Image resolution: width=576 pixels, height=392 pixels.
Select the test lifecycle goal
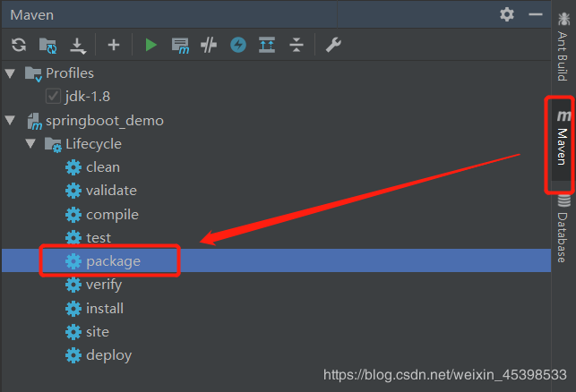[88, 238]
